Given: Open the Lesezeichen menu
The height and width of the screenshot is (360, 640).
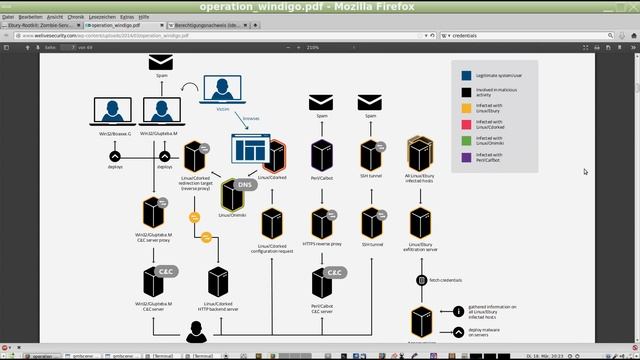Looking at the screenshot, I should click(x=102, y=17).
